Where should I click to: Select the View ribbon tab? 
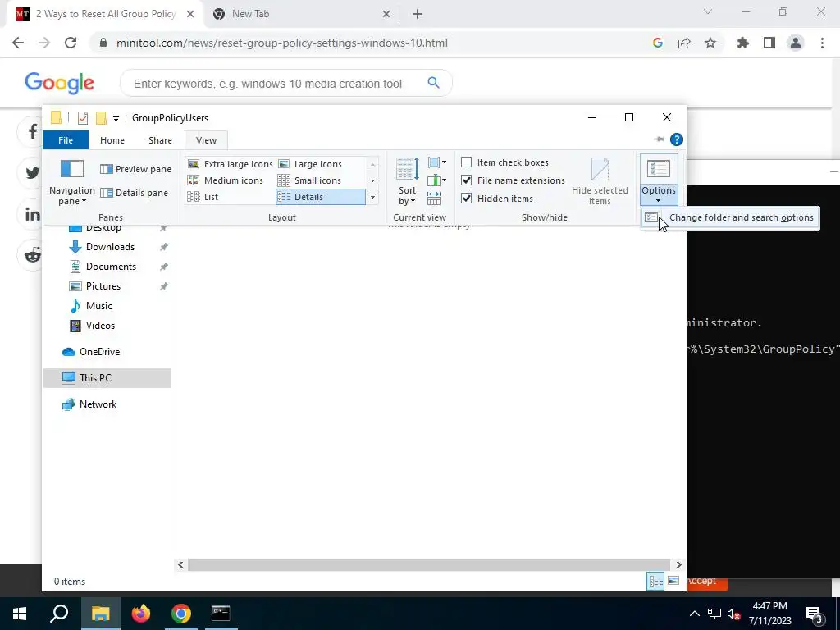click(206, 140)
